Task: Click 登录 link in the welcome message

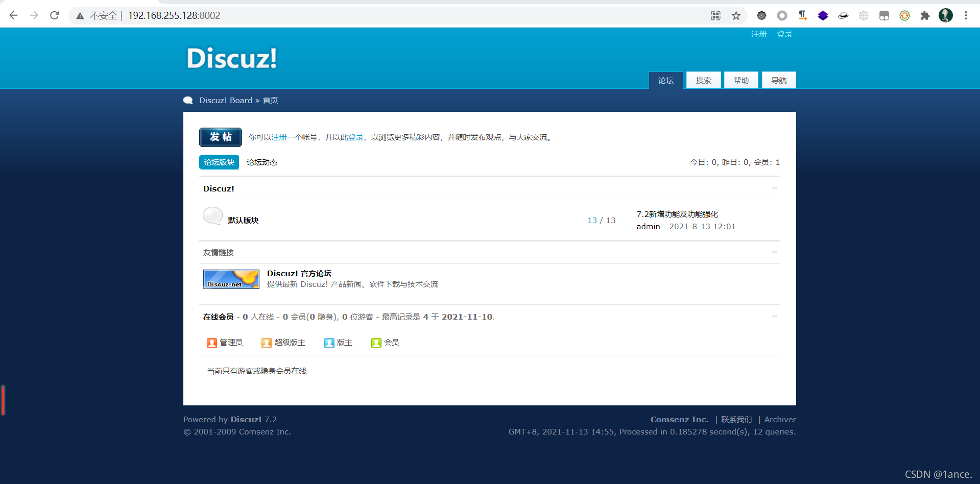Action: [355, 137]
